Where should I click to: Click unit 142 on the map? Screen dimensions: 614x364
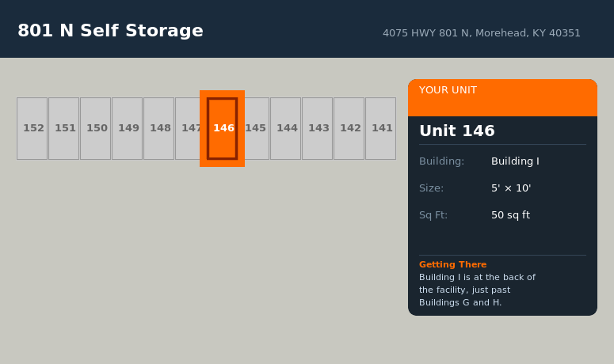point(349,128)
